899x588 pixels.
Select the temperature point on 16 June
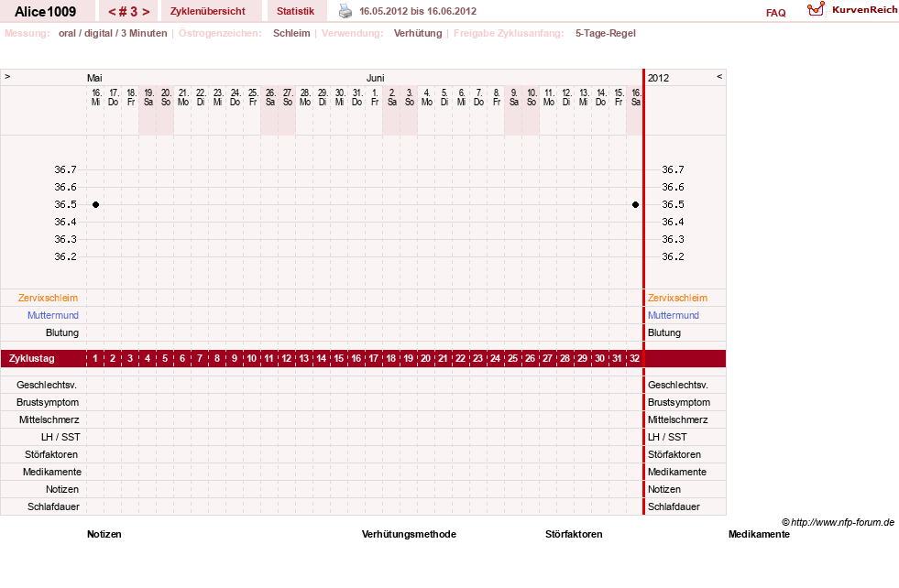click(x=635, y=204)
